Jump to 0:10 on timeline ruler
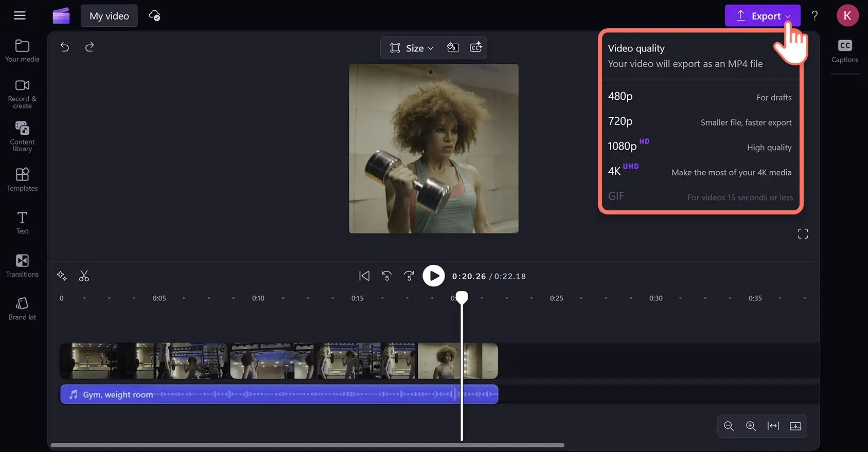The image size is (868, 452). click(258, 298)
